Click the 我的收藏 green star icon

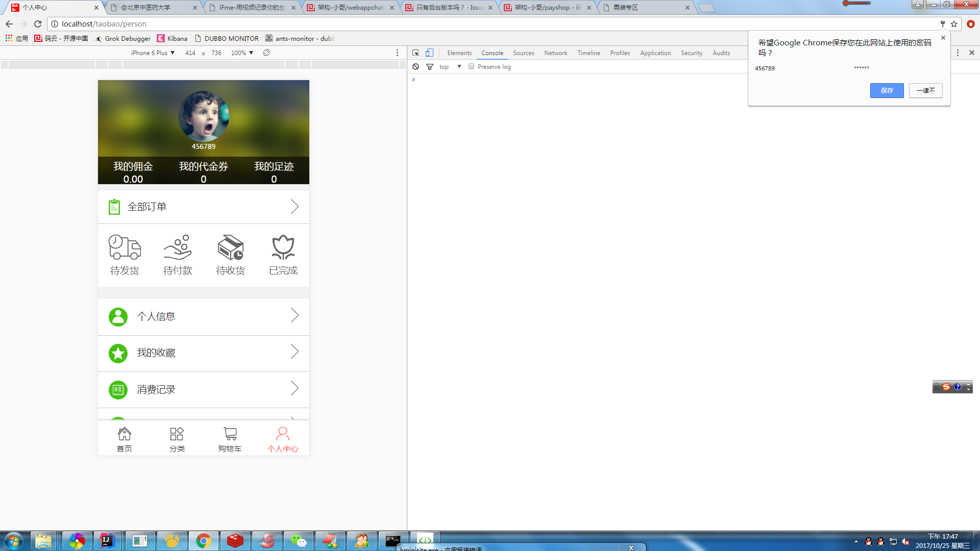[x=118, y=353]
